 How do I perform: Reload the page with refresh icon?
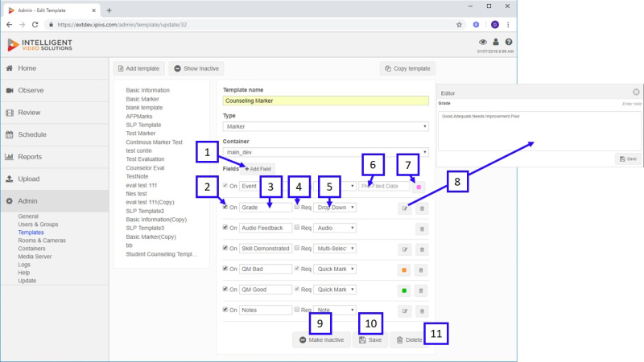(35, 25)
